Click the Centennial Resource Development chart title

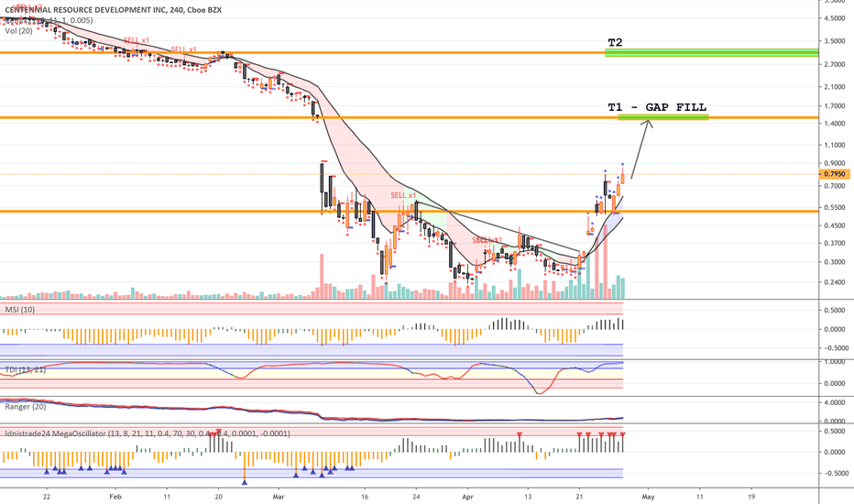[x=114, y=10]
